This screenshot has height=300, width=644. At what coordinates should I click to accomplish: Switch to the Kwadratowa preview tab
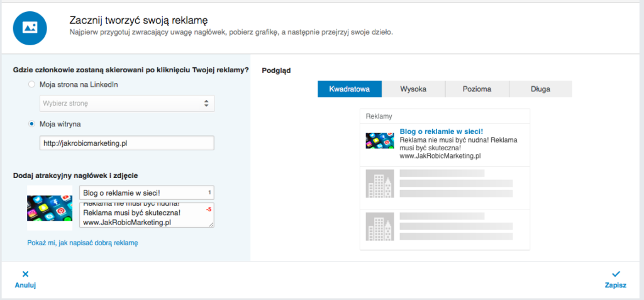tap(350, 89)
